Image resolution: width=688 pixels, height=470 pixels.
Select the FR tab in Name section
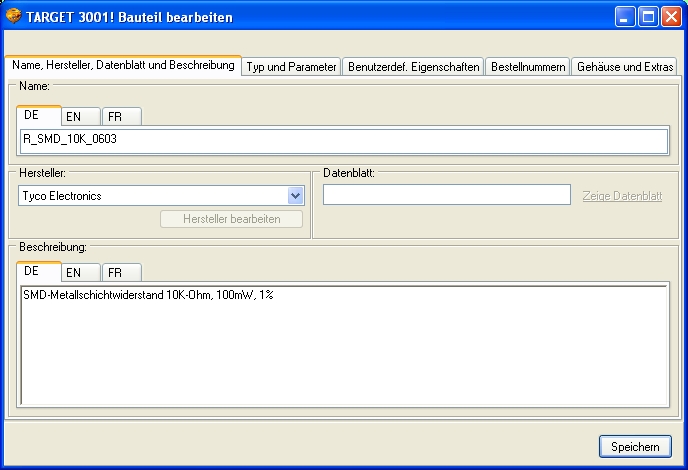[115, 116]
